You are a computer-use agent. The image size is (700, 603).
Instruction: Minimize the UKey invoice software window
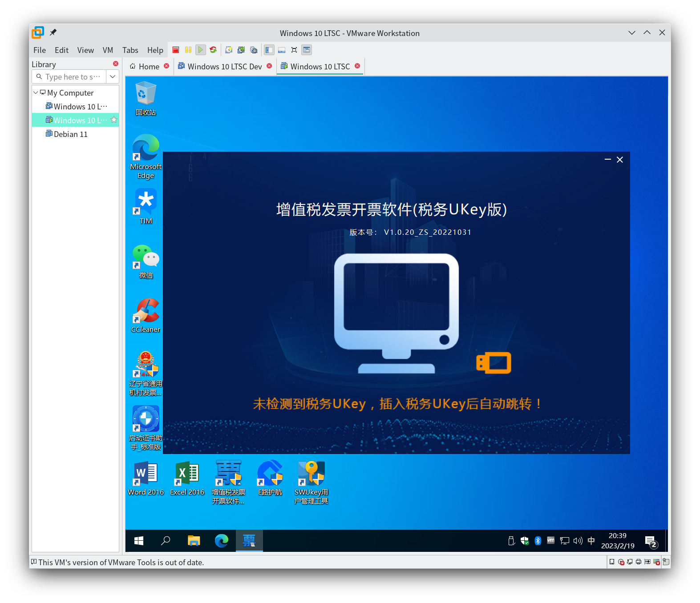607,159
